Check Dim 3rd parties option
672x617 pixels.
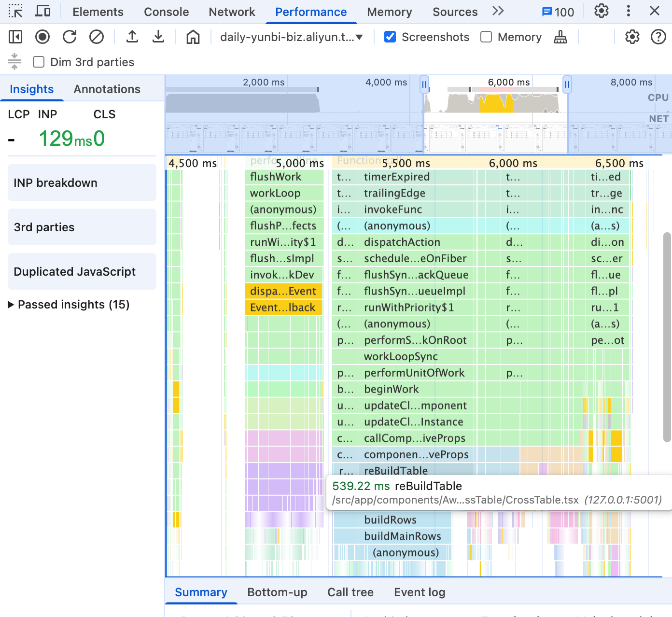click(x=39, y=62)
